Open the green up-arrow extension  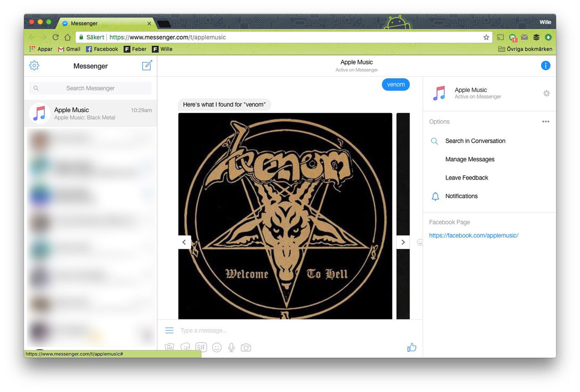[548, 37]
